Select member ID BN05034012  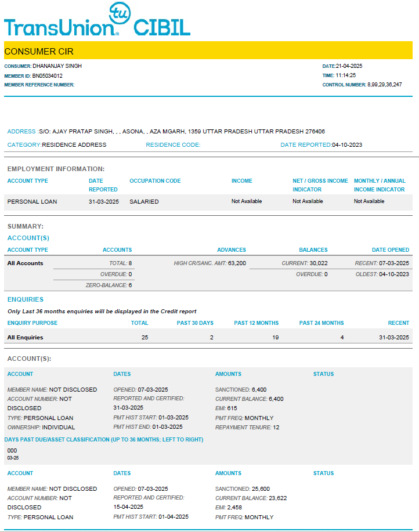point(47,75)
